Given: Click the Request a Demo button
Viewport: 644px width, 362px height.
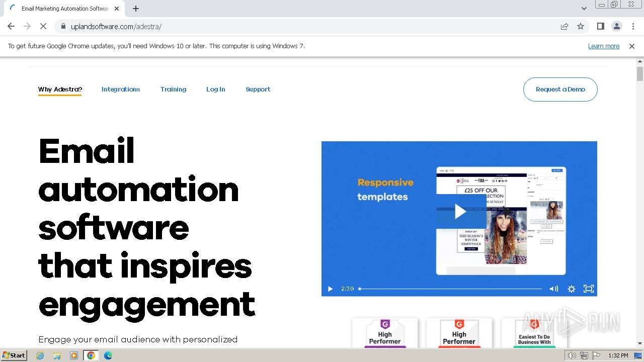Looking at the screenshot, I should [560, 89].
